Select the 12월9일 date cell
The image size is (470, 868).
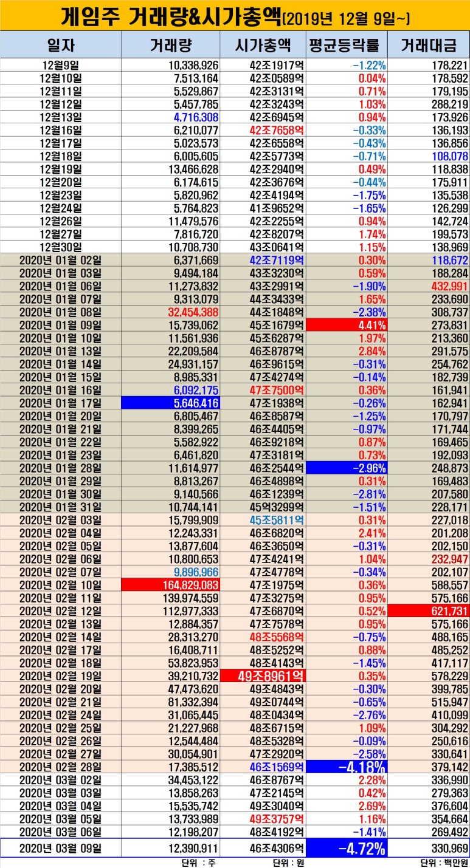pyautogui.click(x=61, y=65)
